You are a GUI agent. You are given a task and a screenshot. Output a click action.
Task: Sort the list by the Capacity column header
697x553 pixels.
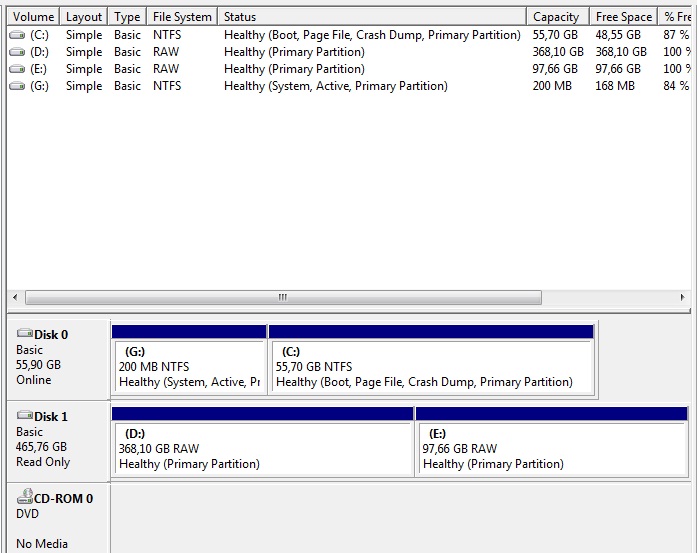tap(558, 17)
